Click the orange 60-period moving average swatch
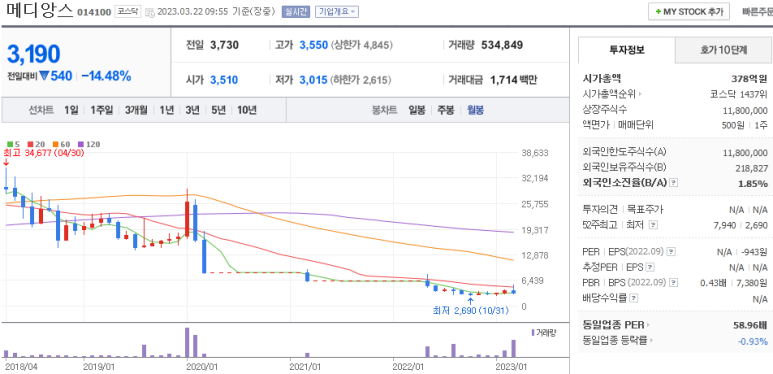Screen dimensions: 773x374 57,144
